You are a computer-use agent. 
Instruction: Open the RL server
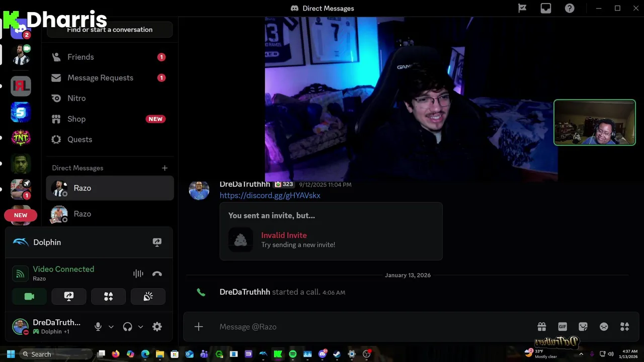(x=21, y=86)
